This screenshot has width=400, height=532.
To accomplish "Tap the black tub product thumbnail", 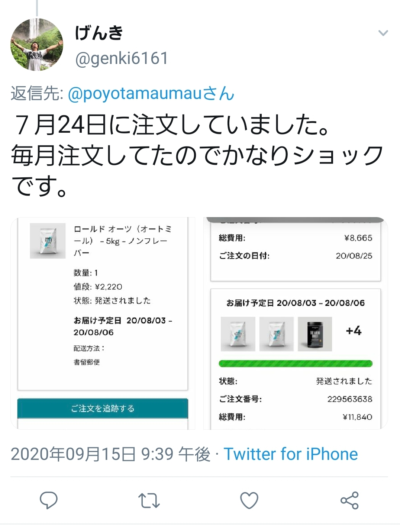I will [315, 334].
